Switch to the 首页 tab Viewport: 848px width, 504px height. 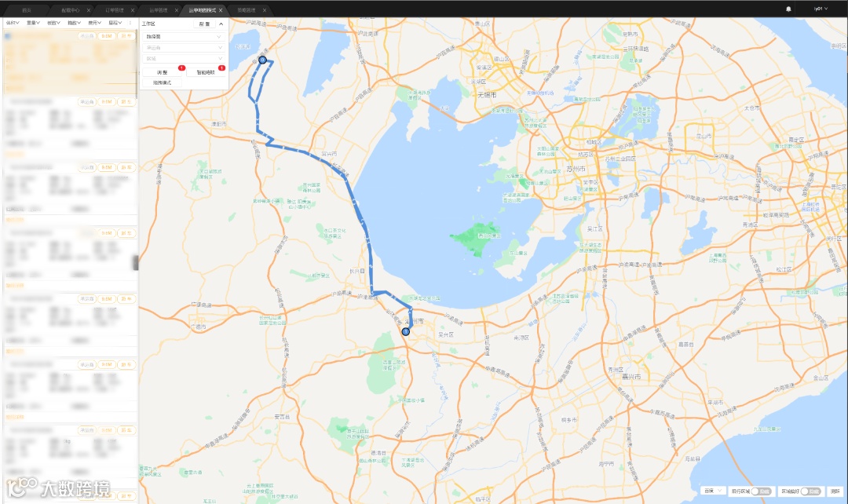[x=27, y=10]
